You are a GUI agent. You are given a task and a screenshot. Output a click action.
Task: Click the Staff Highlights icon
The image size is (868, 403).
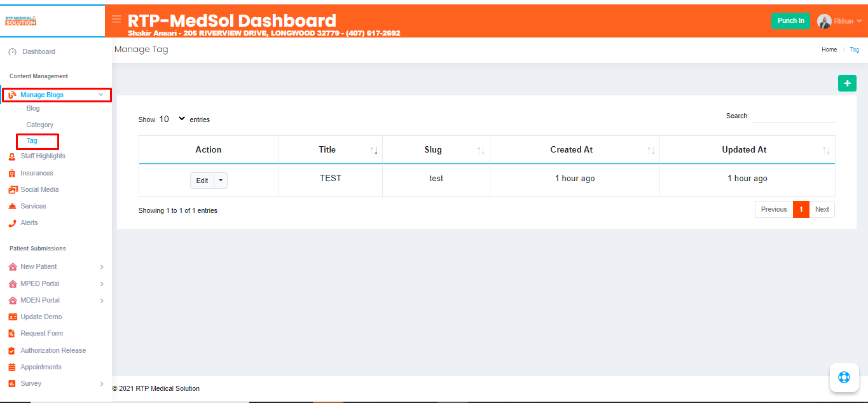(x=13, y=156)
